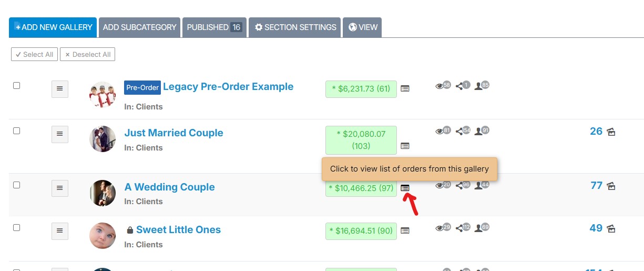The width and height of the screenshot is (644, 271).
Task: Switch to the Published tab
Action: click(214, 27)
